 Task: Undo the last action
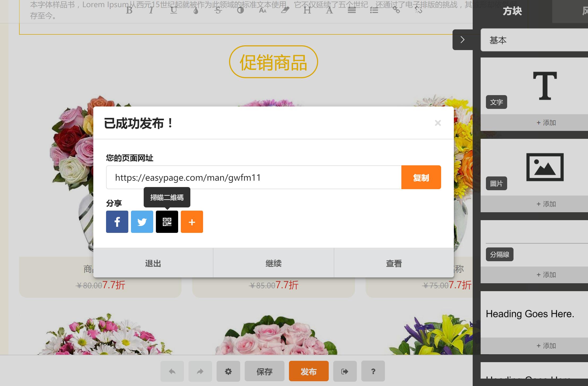point(172,371)
